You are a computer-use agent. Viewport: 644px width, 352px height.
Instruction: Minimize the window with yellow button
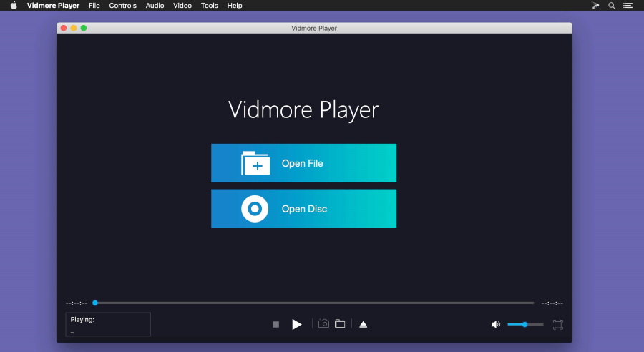point(74,28)
